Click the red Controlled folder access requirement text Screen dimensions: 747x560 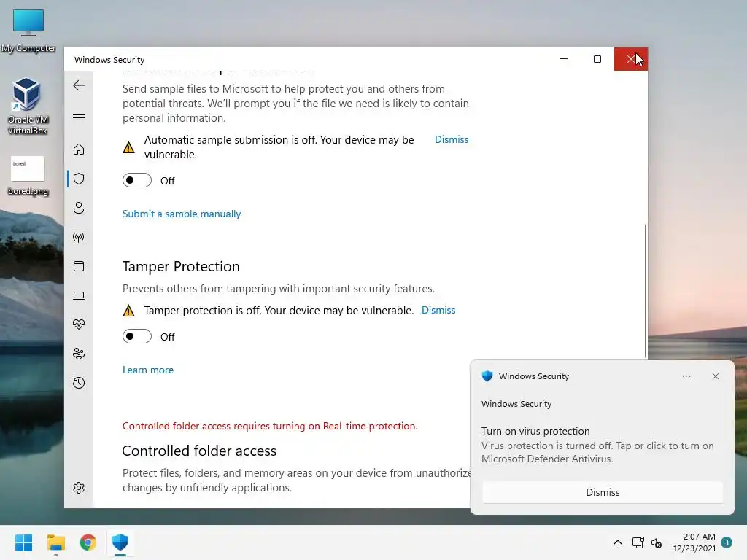point(270,426)
